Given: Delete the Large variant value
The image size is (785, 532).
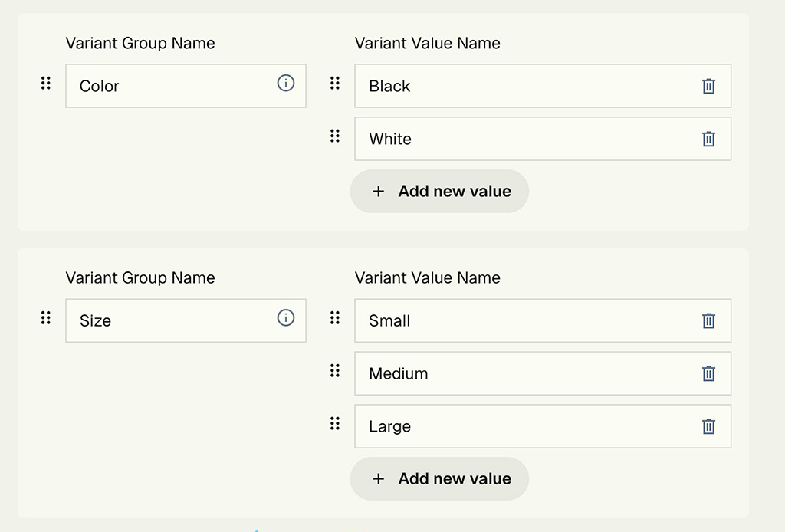Looking at the screenshot, I should tap(708, 426).
